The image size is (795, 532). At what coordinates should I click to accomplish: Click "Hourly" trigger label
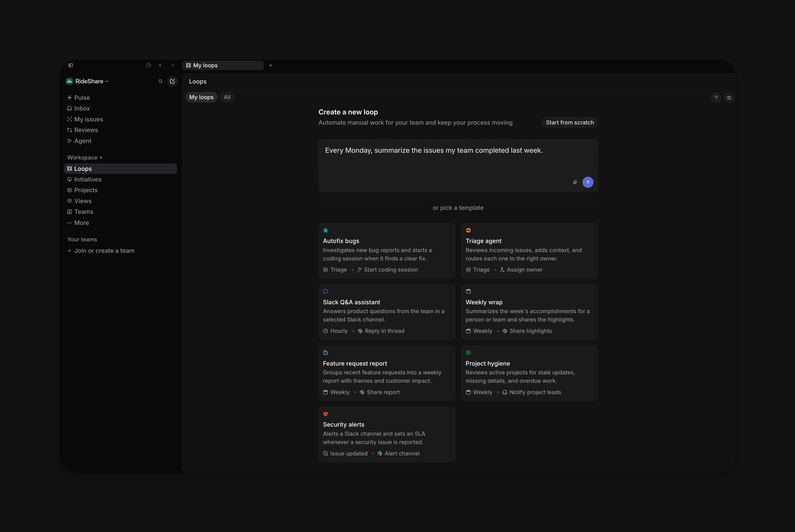tap(339, 331)
